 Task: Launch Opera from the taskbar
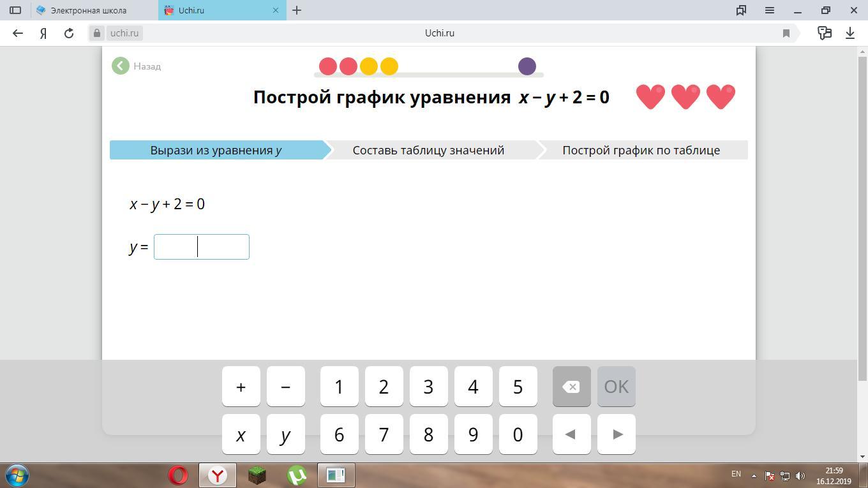coord(178,475)
